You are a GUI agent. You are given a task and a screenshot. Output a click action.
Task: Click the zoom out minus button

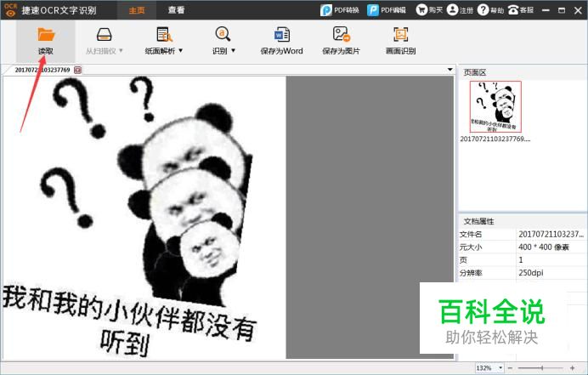pos(510,368)
